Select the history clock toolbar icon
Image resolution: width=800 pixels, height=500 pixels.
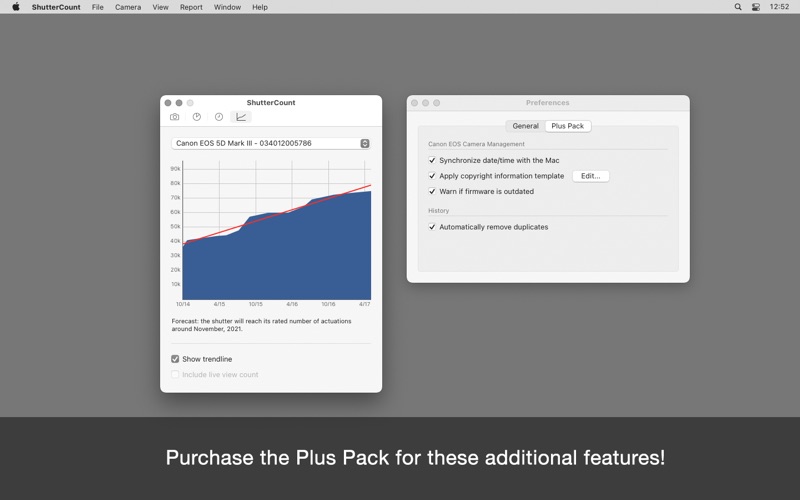pos(219,117)
